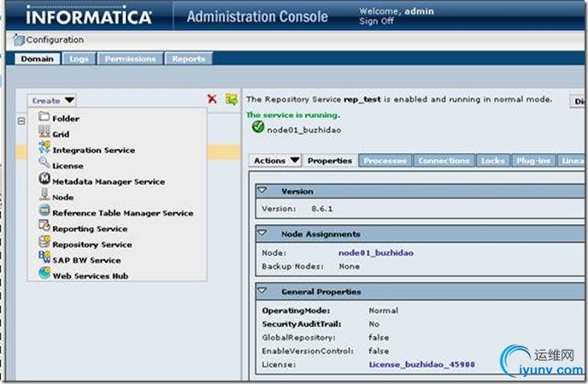Choose Folder from the Create menu
This screenshot has width=588, height=384.
[66, 119]
